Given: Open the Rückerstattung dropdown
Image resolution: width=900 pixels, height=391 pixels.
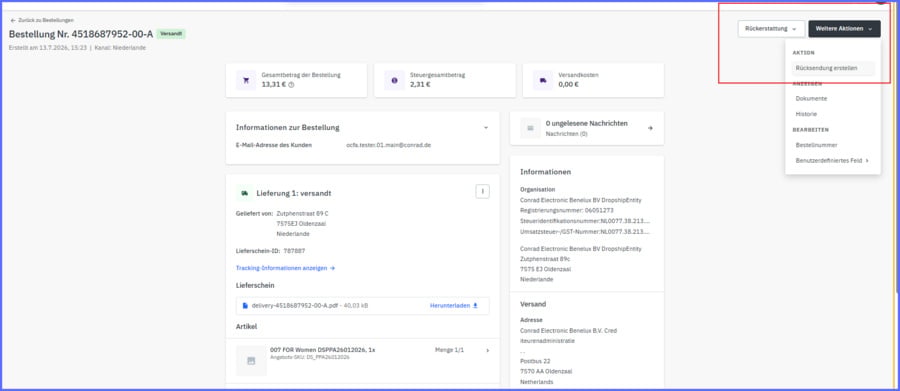Looking at the screenshot, I should (771, 29).
